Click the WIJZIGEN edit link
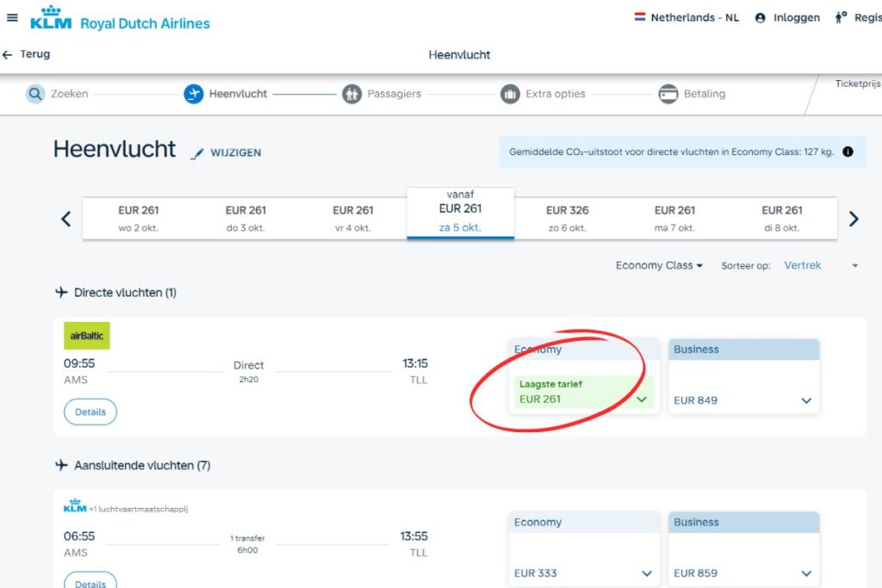The width and height of the screenshot is (882, 588). pyautogui.click(x=227, y=153)
